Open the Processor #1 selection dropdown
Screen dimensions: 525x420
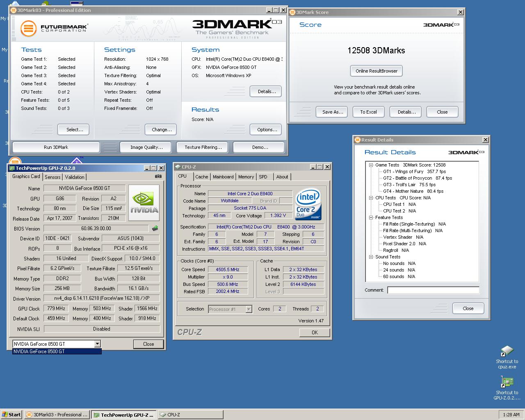pos(249,309)
